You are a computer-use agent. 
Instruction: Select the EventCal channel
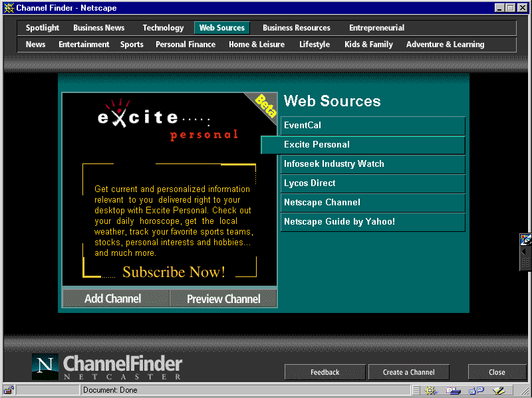(373, 126)
